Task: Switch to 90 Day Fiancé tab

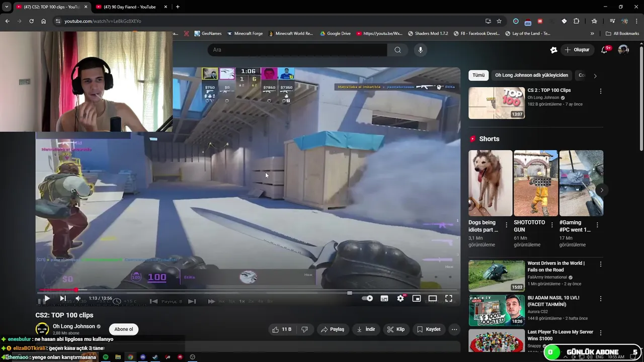Action: [131, 7]
